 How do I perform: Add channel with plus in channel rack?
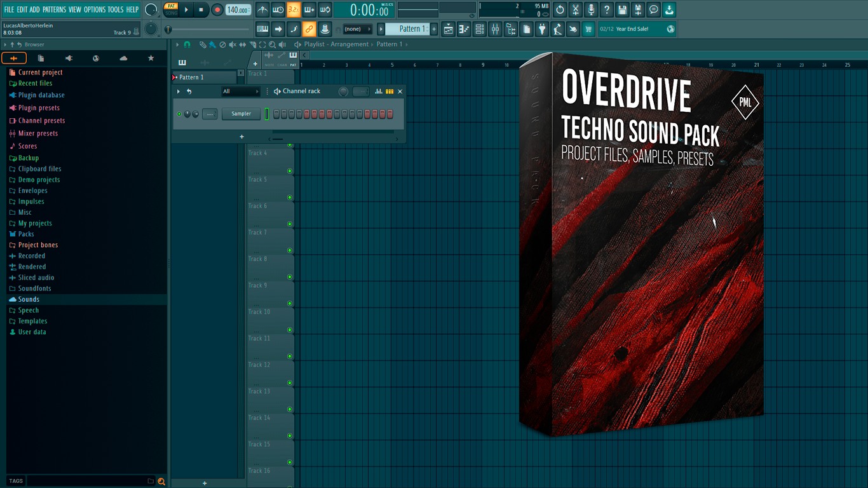pos(241,137)
